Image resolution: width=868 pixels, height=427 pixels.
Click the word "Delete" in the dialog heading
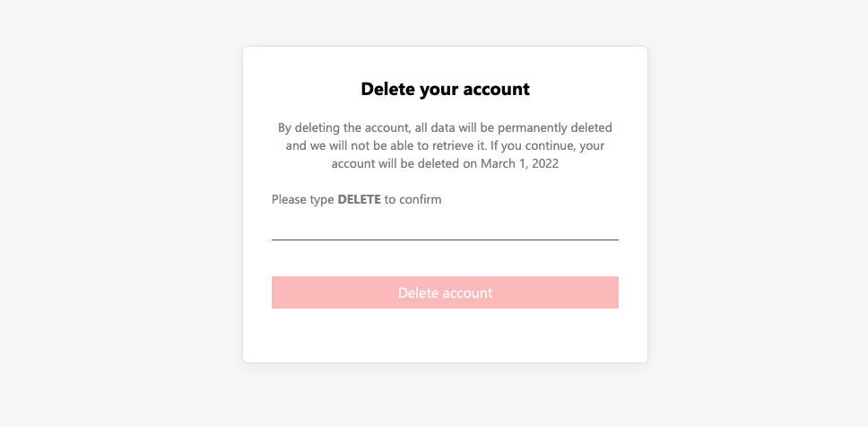click(387, 89)
